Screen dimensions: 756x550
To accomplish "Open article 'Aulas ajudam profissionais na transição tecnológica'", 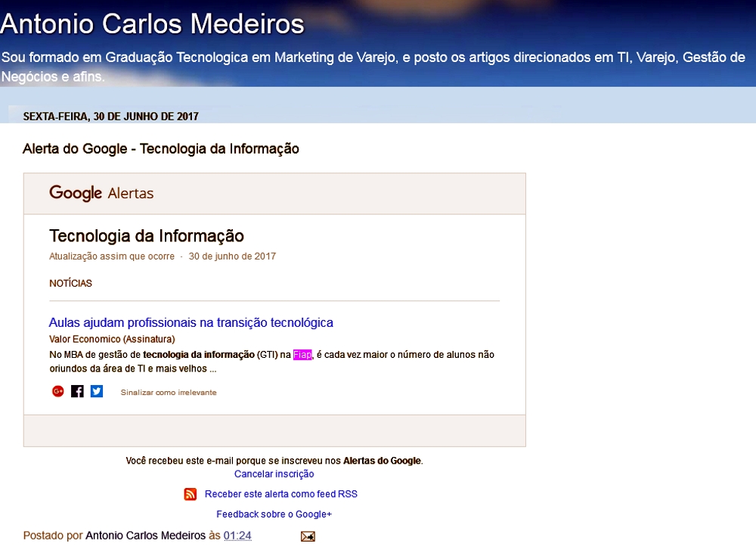I will (191, 322).
